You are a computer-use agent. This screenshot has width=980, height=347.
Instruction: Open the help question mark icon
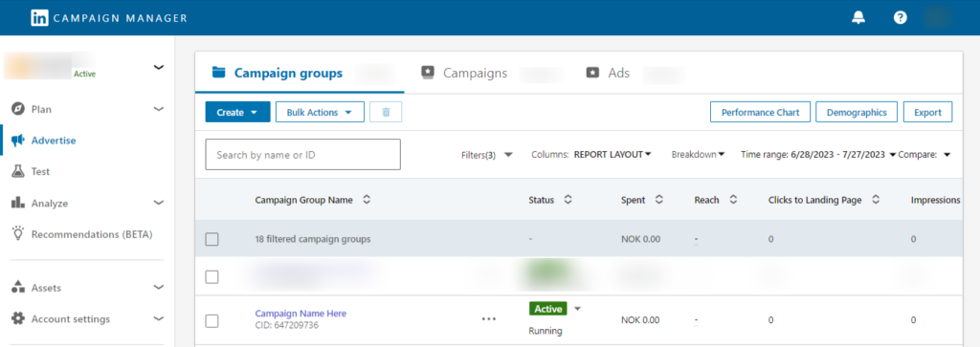[x=900, y=17]
